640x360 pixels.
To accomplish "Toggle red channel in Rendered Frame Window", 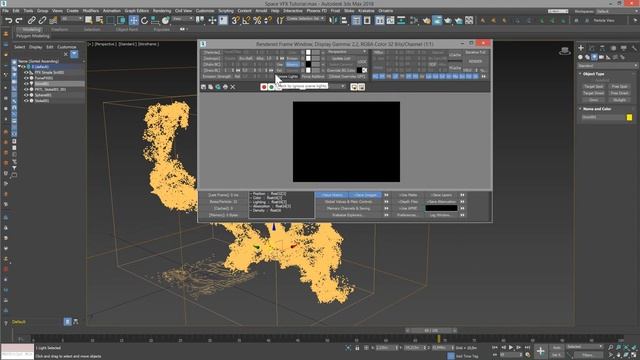I will 264,87.
